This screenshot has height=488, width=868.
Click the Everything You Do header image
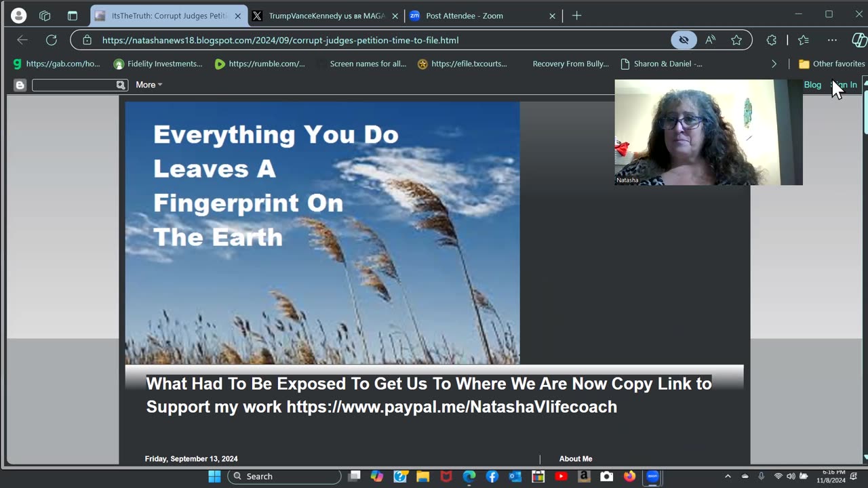click(322, 233)
